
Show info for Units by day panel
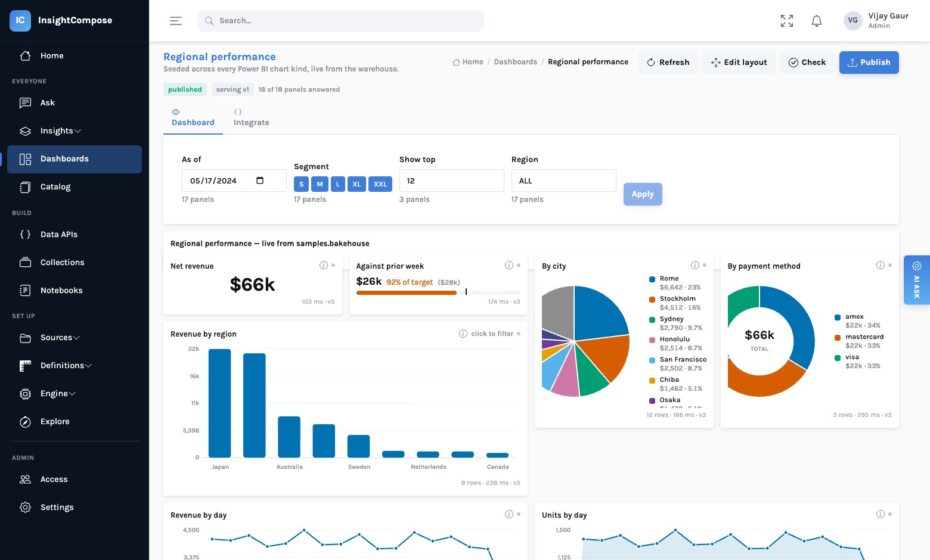point(881,514)
